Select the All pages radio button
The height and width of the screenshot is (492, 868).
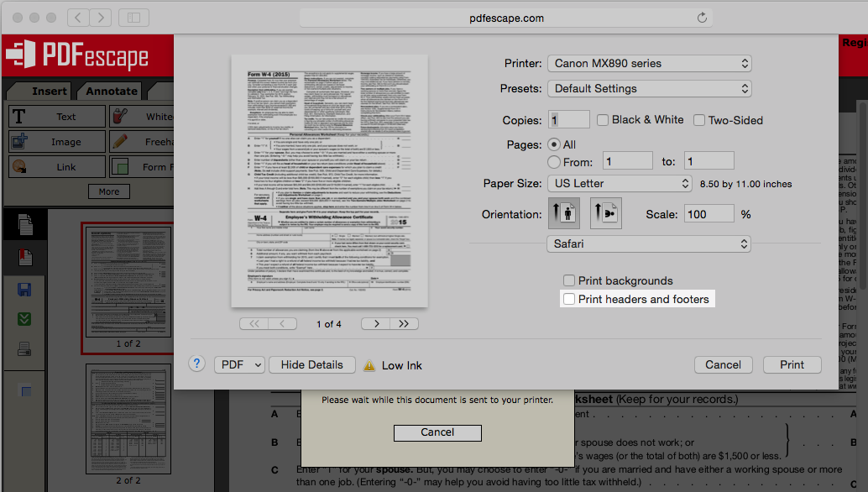[553, 144]
